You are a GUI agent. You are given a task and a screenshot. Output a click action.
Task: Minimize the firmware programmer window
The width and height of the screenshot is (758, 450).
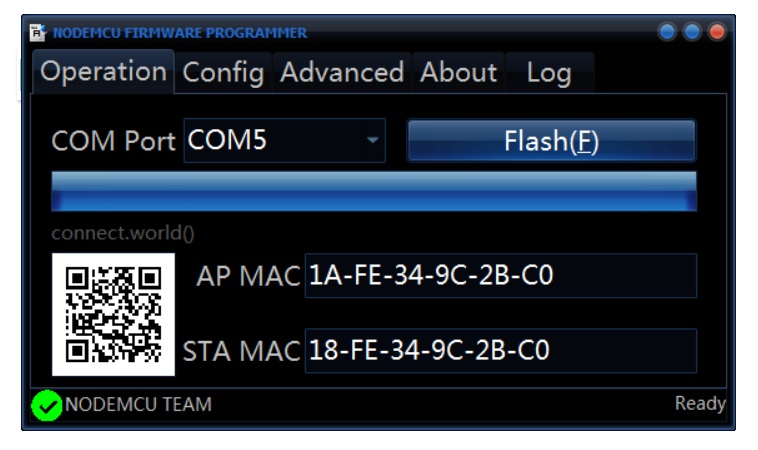pos(667,32)
